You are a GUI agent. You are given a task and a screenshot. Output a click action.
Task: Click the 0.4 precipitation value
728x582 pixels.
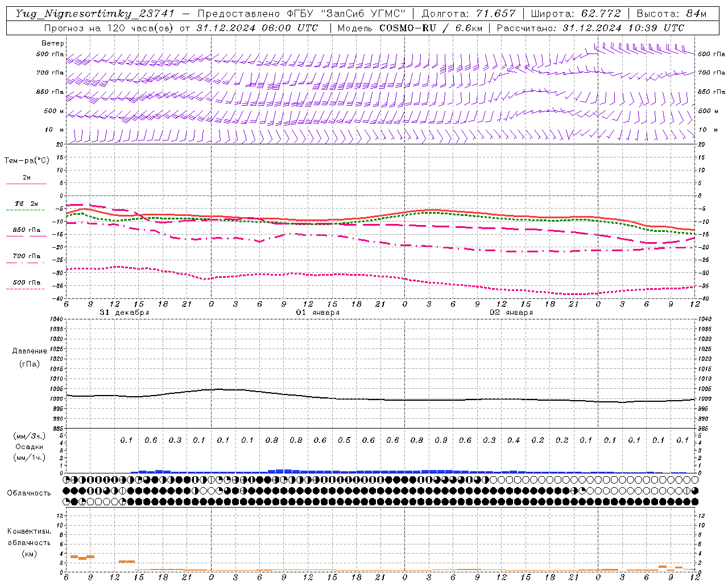tap(514, 440)
